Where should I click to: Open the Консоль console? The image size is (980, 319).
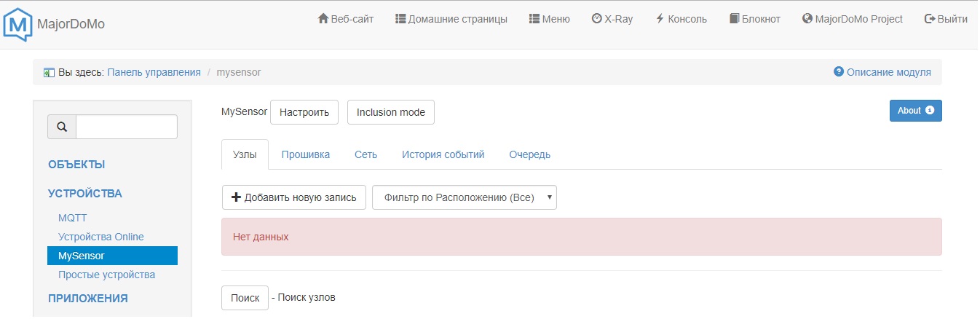pos(681,19)
